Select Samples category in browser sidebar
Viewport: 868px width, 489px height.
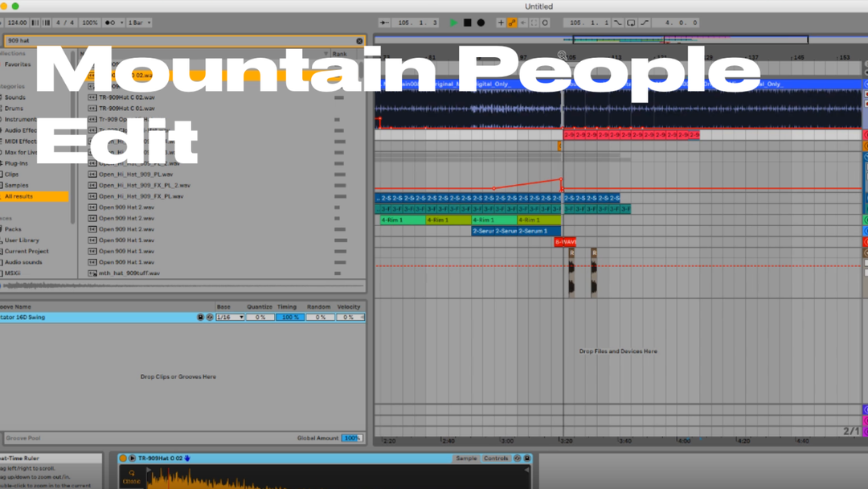[17, 185]
